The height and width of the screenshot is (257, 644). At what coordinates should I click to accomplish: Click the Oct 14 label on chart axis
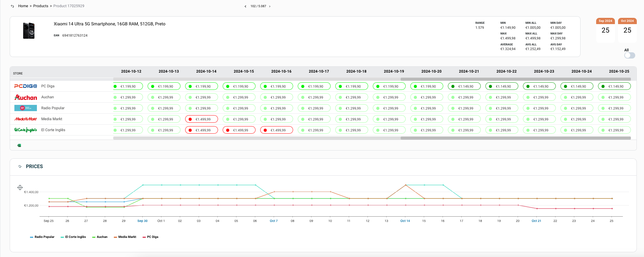pyautogui.click(x=405, y=221)
